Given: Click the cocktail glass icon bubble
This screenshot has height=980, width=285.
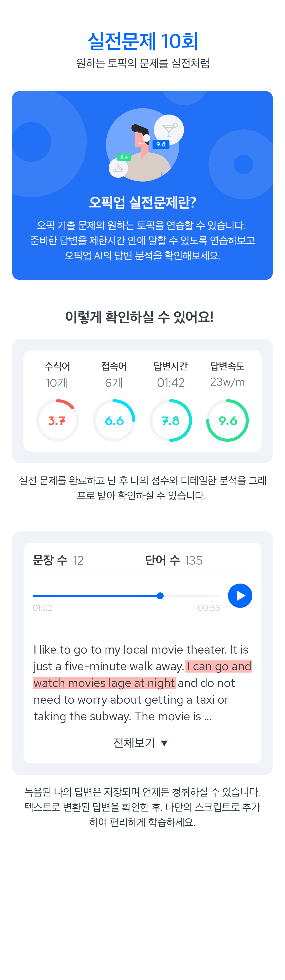Looking at the screenshot, I should (169, 130).
